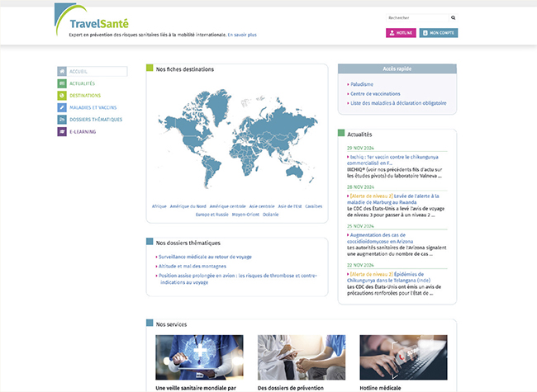Click the search magnifier icon
537x392 pixels.
coord(453,18)
